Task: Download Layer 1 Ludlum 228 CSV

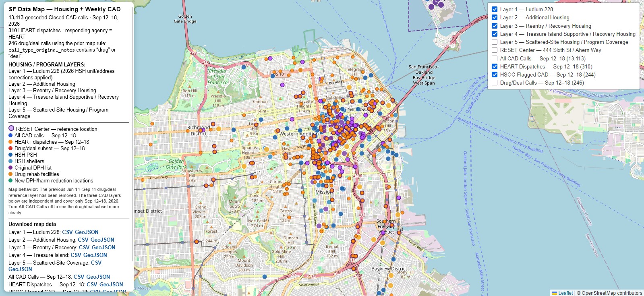Action: 67,232
